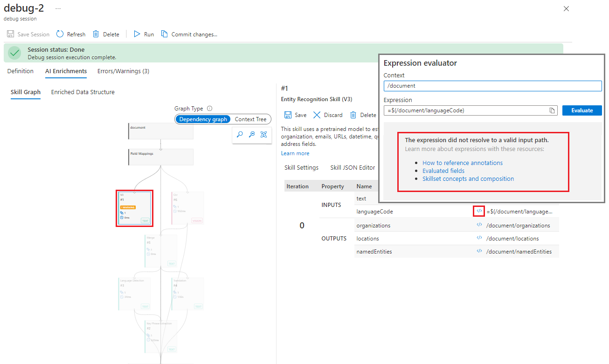Screen dimensions: 609x364
Task: Click the Graph Type info icon
Action: [210, 109]
